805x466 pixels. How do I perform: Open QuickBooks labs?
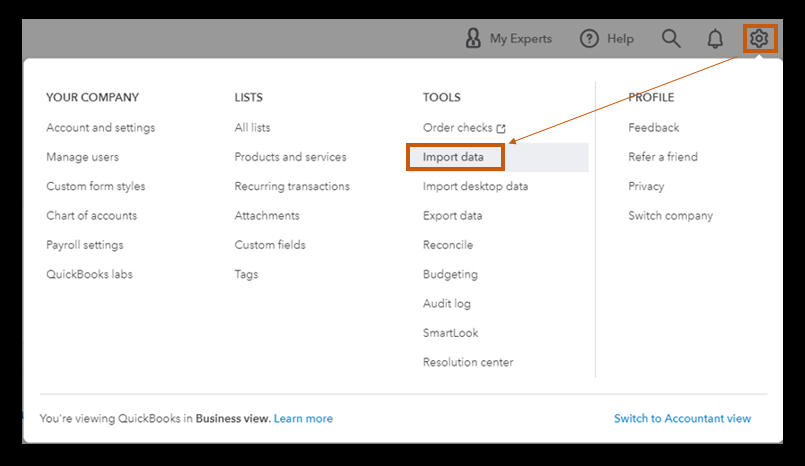89,274
